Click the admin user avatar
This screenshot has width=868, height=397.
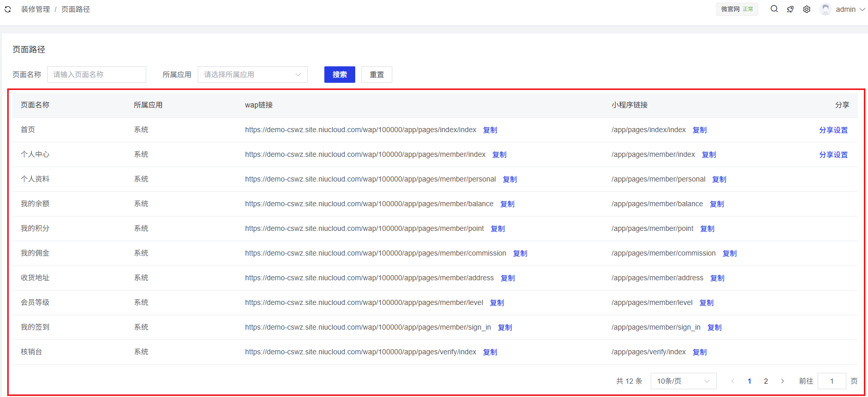pos(825,9)
